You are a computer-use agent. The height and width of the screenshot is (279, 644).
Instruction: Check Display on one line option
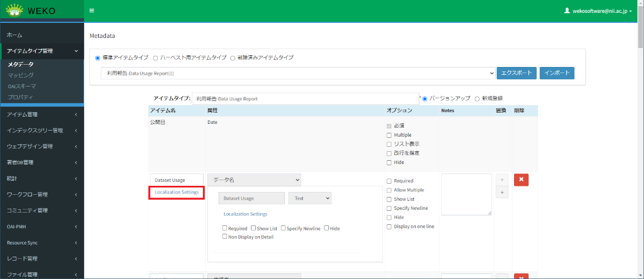point(389,227)
